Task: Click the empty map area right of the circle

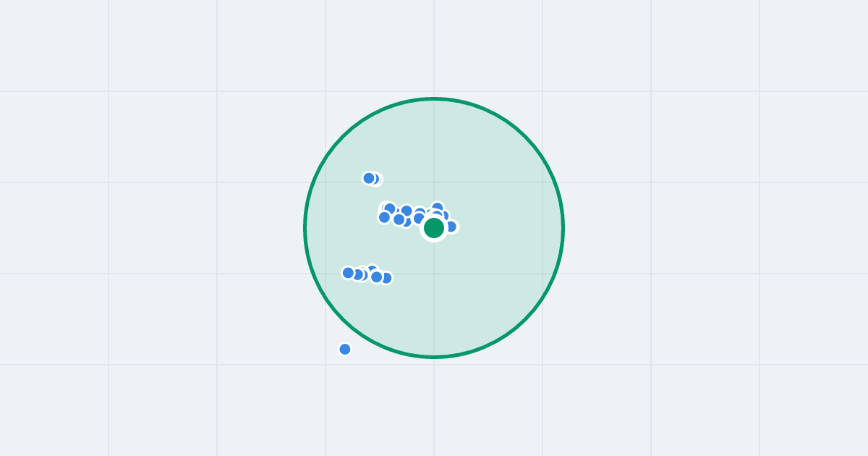Action: pyautogui.click(x=687, y=228)
